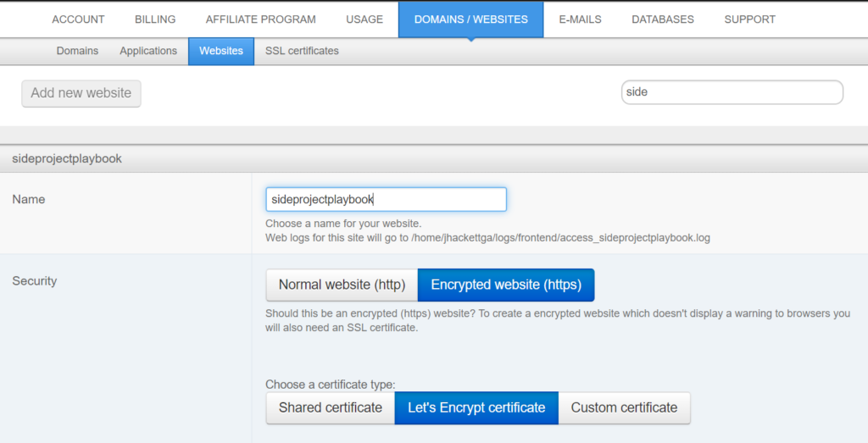Select Custom certificate type

coord(625,407)
